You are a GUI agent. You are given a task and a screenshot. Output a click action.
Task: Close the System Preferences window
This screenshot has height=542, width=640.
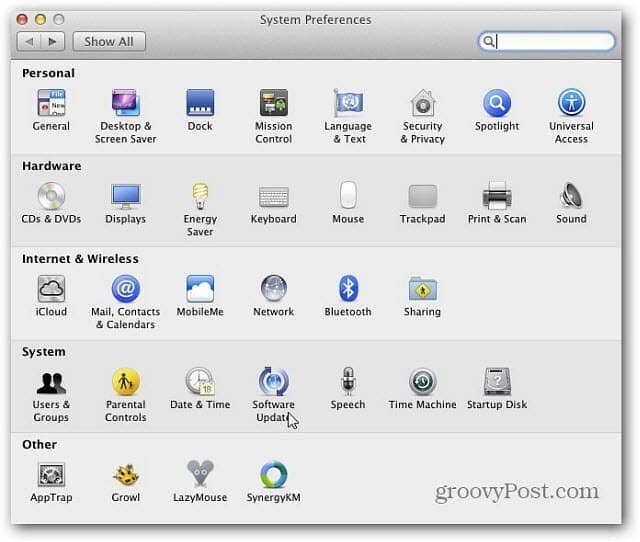pos(22,19)
